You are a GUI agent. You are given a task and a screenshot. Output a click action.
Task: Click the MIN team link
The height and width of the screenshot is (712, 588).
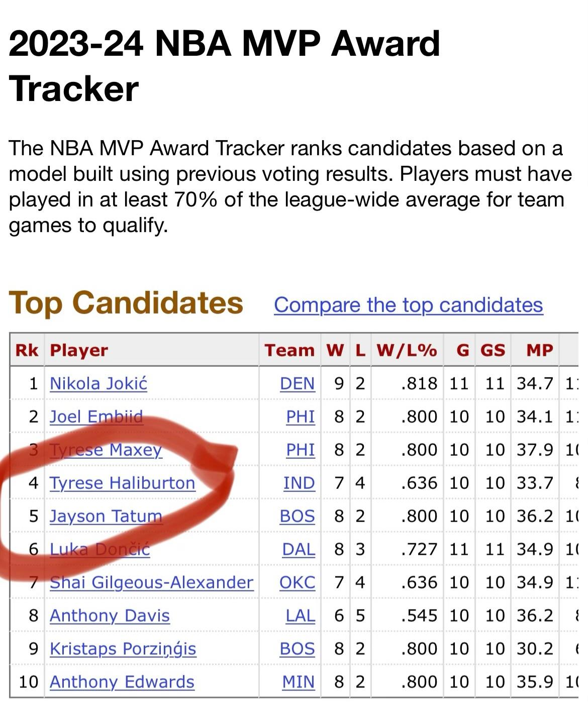pos(298,682)
